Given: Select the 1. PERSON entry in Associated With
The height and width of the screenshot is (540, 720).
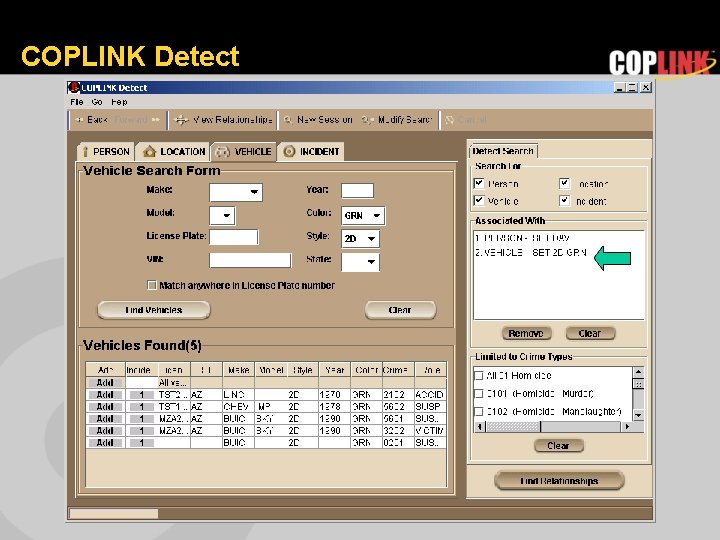Looking at the screenshot, I should click(x=523, y=238).
